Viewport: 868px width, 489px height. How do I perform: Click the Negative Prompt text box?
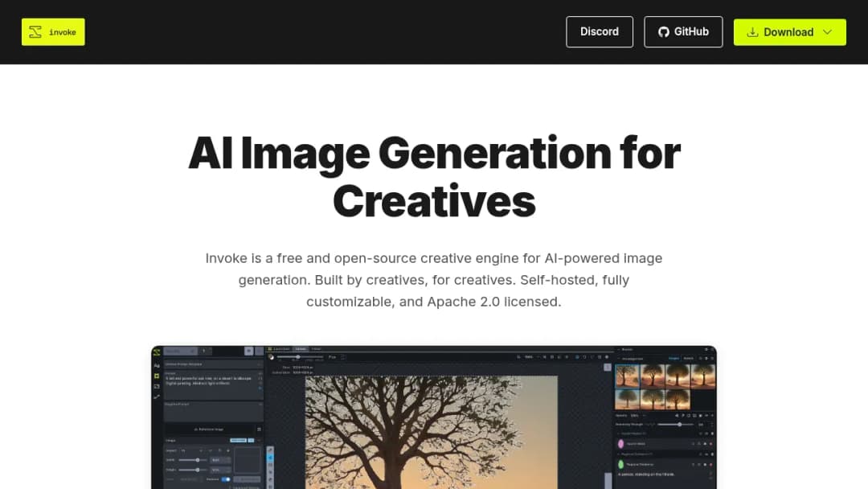213,412
